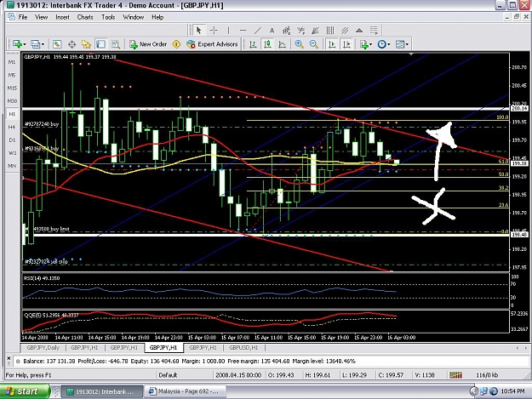
Task: Open MetaEditor yellow diamond icon
Action: 176,44
